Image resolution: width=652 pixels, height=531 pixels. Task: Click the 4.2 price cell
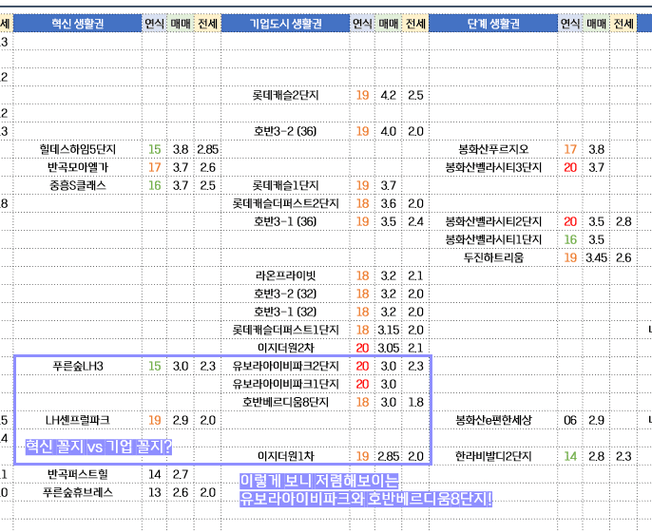tap(388, 95)
